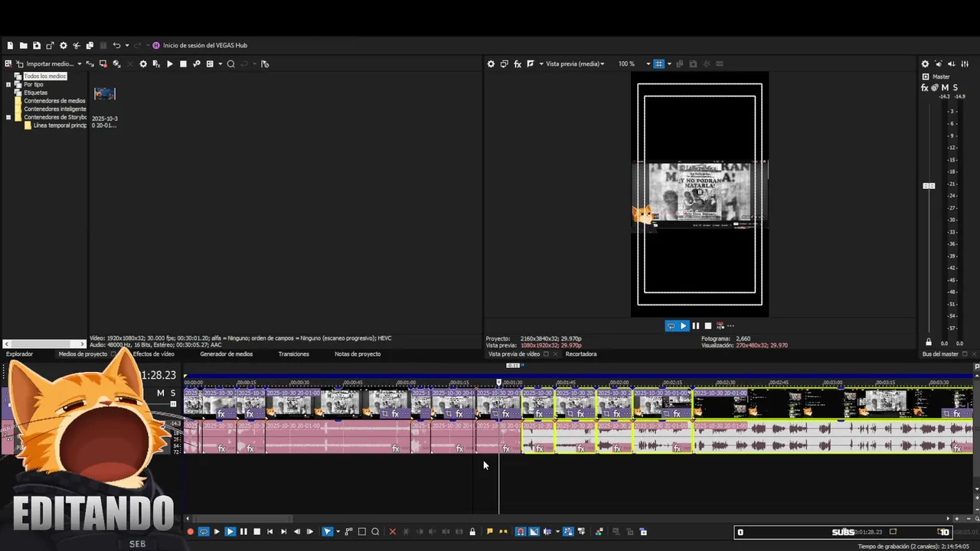Viewport: 980px width, 551px height.
Task: Open the Efectos de vídeo tab
Action: pyautogui.click(x=153, y=354)
